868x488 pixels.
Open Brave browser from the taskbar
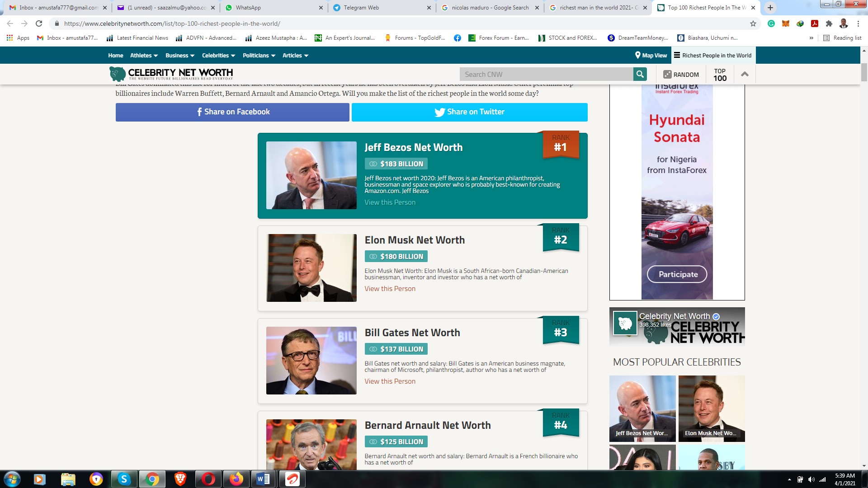[180, 479]
